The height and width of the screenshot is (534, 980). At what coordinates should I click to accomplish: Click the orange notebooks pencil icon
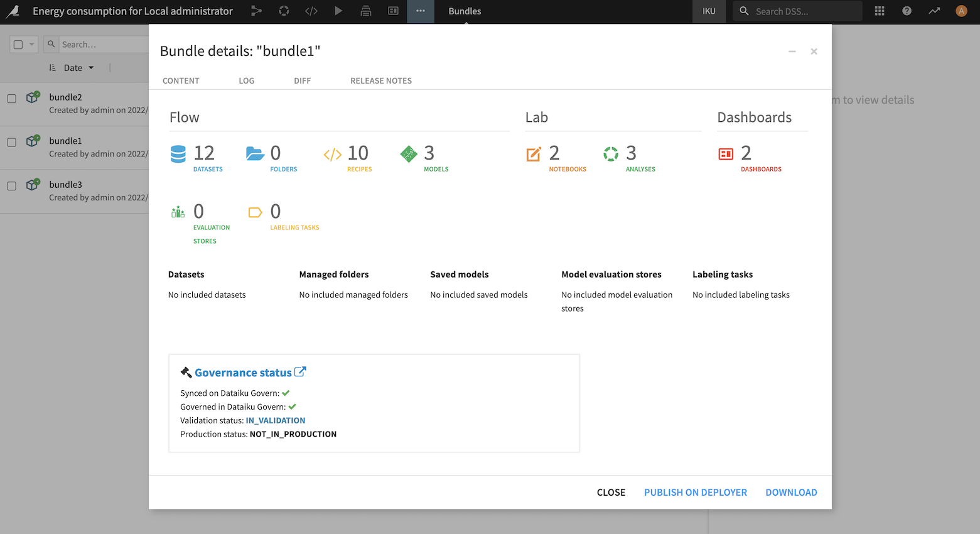(534, 154)
